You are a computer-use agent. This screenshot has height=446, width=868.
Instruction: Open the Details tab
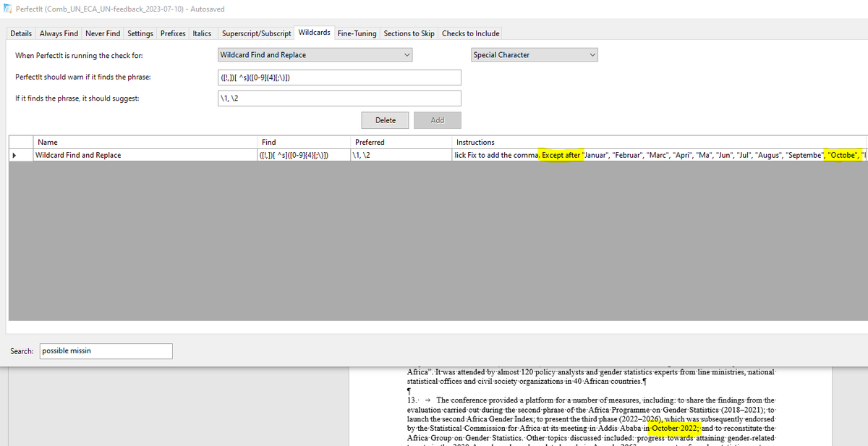(x=21, y=33)
